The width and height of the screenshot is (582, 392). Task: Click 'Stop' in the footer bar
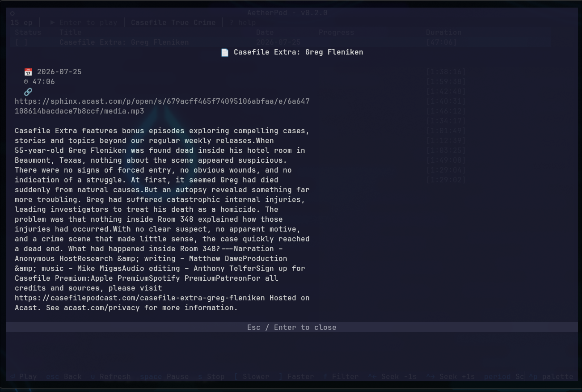[x=216, y=376]
